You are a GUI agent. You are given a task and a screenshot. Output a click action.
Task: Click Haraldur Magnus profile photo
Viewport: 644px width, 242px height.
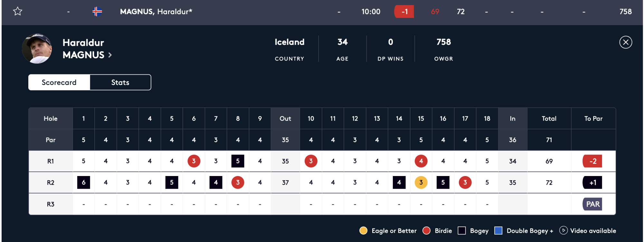37,49
